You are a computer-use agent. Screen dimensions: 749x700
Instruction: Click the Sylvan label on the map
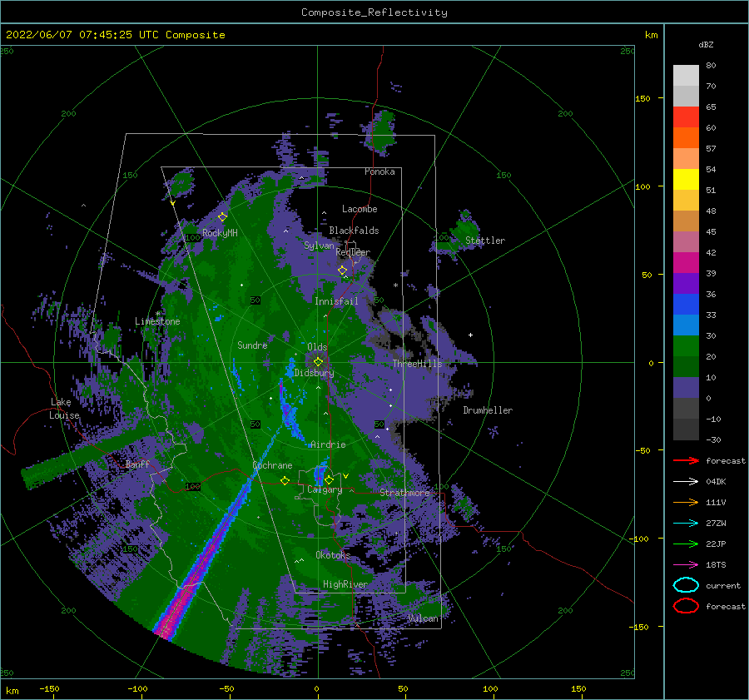[x=319, y=246]
